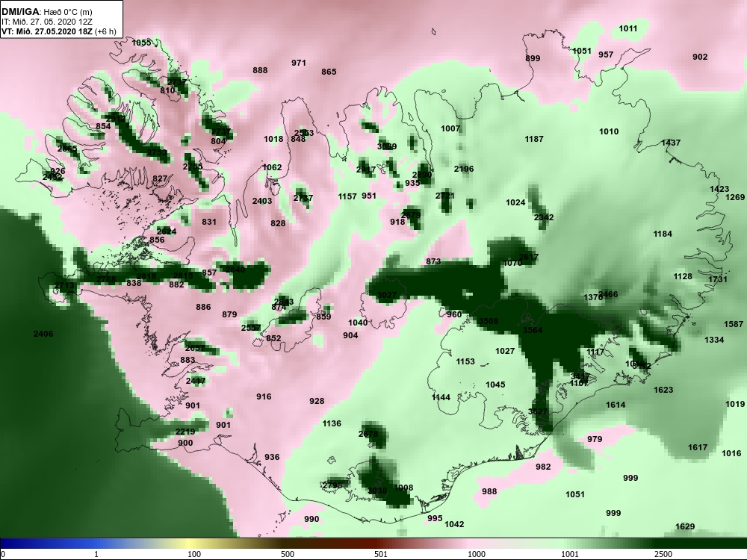Click the map value 899

point(533,58)
